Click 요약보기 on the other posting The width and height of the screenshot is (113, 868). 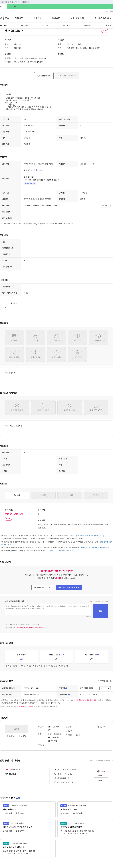click(x=101, y=776)
